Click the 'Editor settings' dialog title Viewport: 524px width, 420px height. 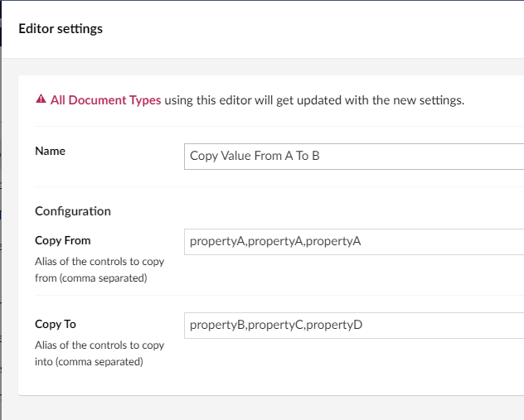61,29
